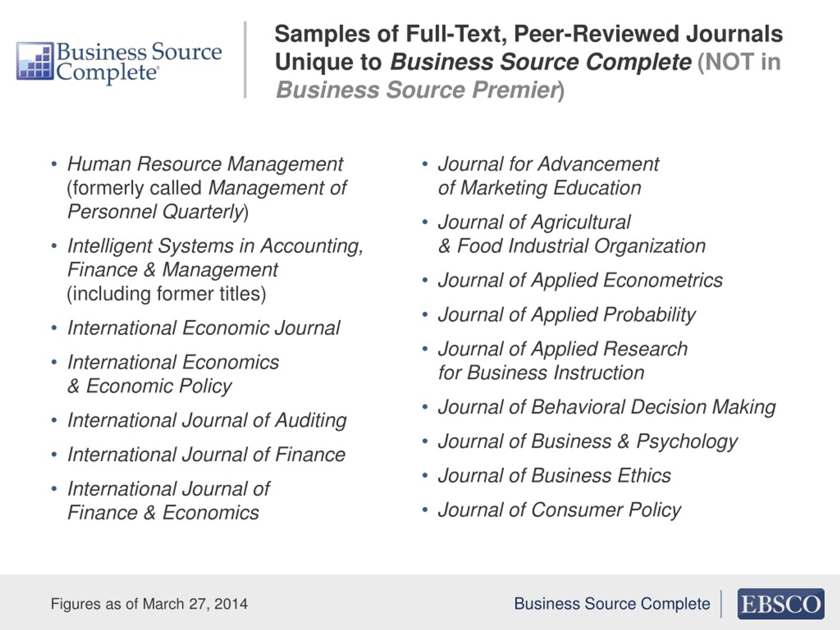Open Journal for Advancement of Marketing Education
Screen dimensions: 840x630
548,176
